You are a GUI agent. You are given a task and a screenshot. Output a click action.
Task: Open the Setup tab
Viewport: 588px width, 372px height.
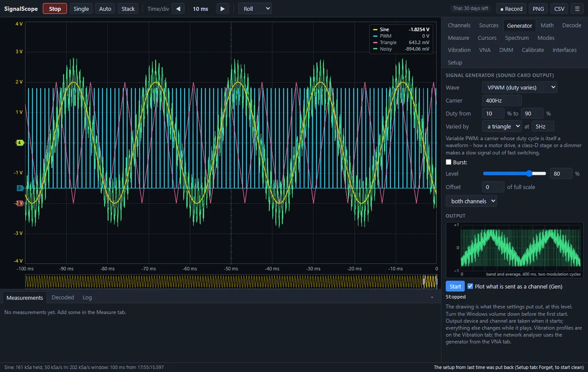click(x=455, y=63)
